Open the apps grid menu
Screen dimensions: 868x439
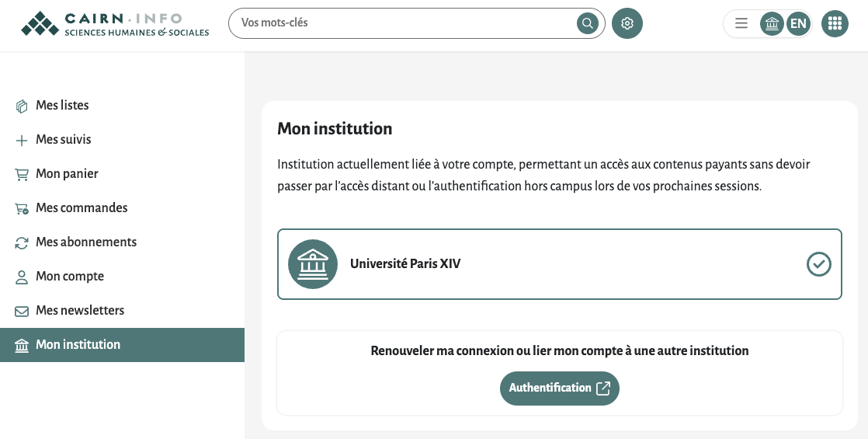click(x=835, y=23)
